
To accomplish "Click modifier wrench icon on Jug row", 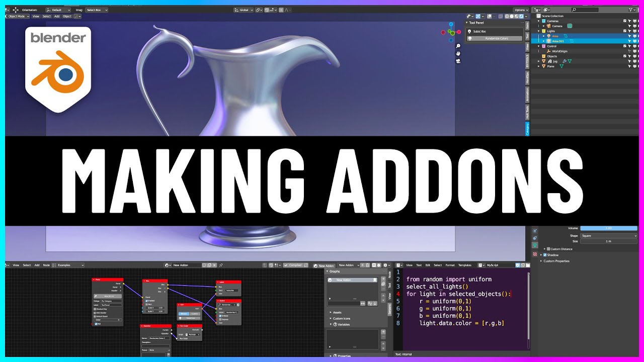I will [x=564, y=61].
